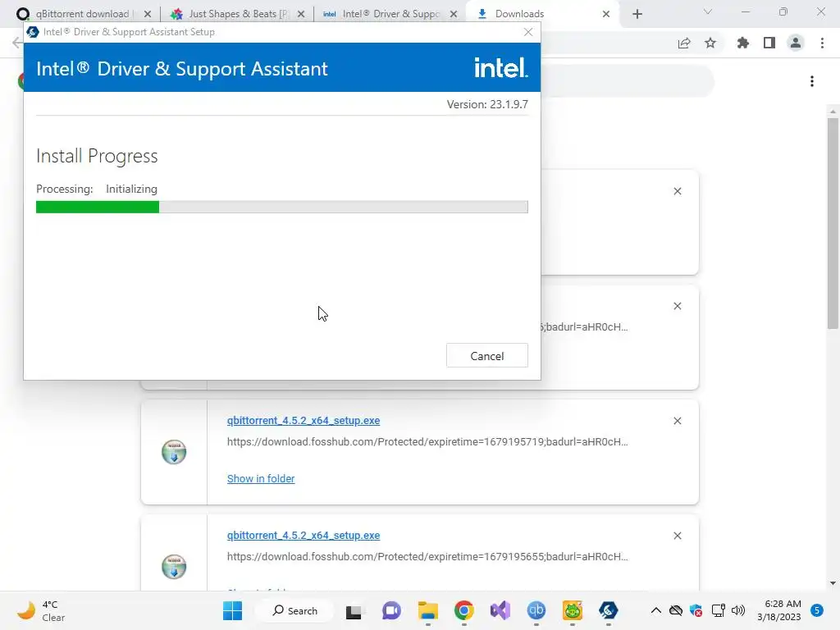840x630 pixels.
Task: Open the weather widget showing 4°C Clear
Action: [41, 610]
